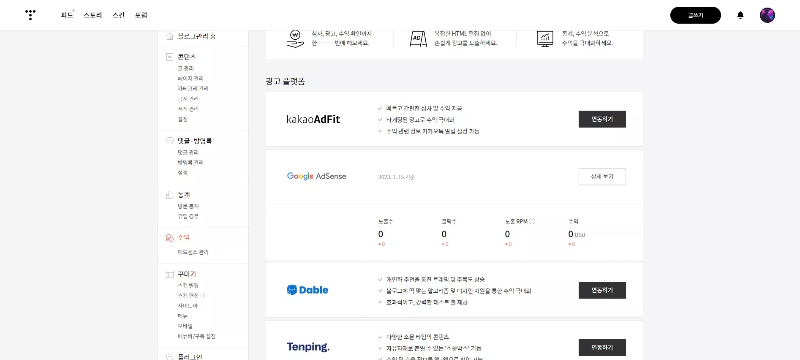800x360 pixels.
Task: Open 스킨 변경 in the sidebar
Action: (x=188, y=285)
